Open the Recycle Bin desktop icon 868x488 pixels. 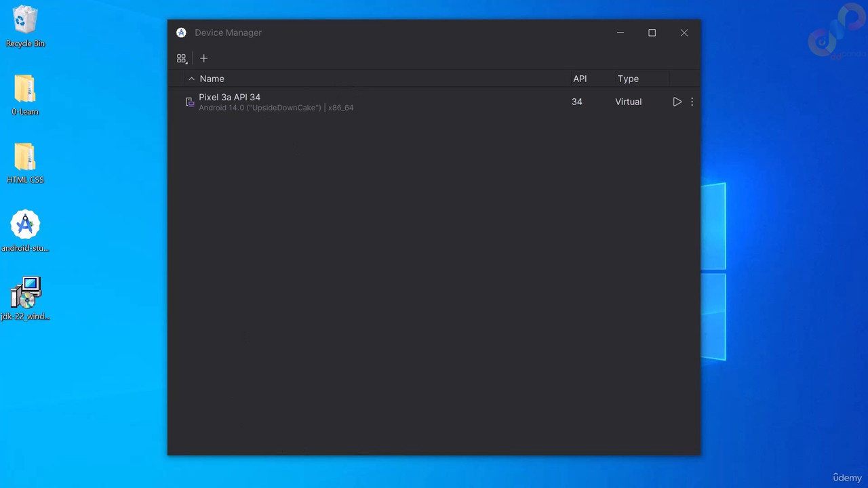[25, 27]
